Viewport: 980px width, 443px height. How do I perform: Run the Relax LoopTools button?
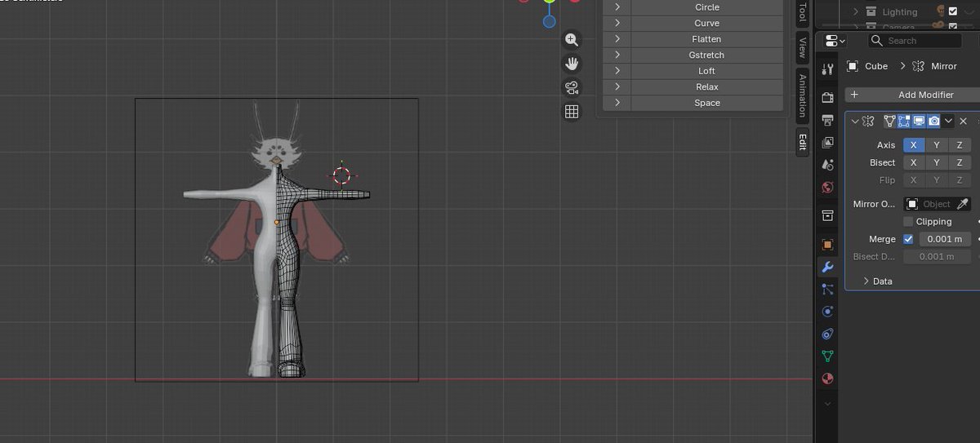coord(707,86)
